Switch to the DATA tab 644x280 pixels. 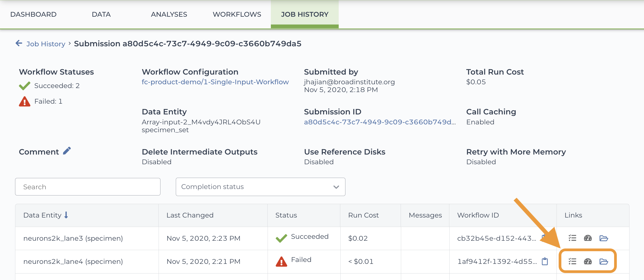tap(101, 14)
